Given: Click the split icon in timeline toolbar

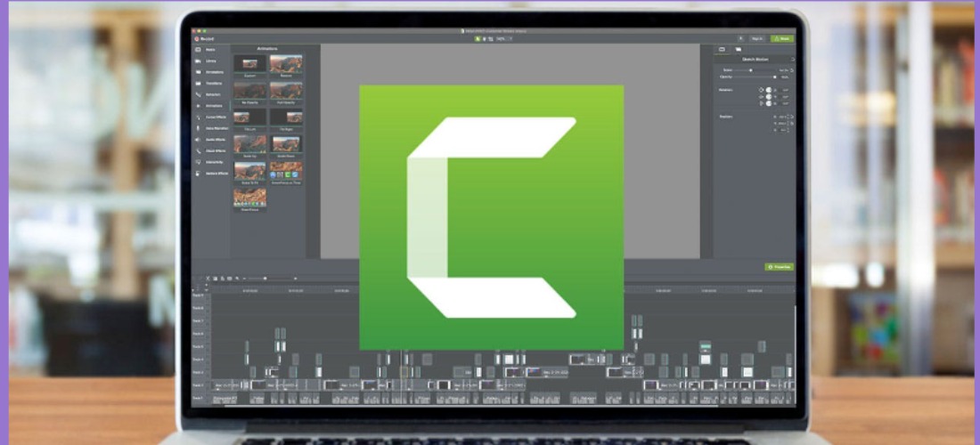Looking at the screenshot, I should click(x=229, y=279).
